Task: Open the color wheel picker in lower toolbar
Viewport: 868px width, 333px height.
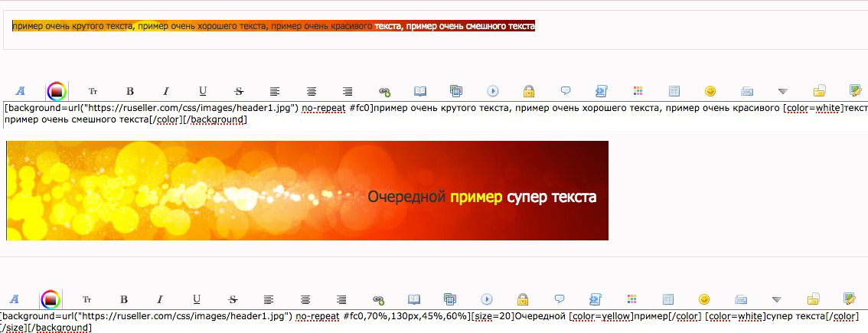Action: (51, 299)
